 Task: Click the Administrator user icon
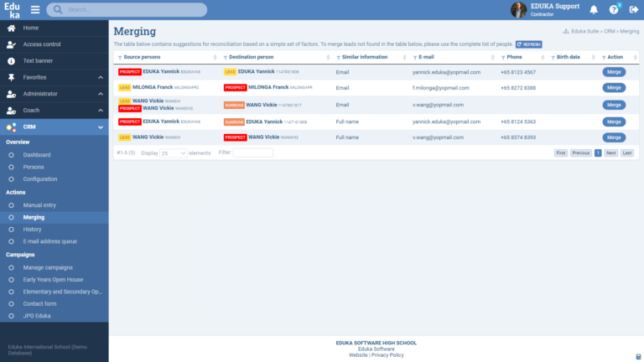tap(11, 94)
